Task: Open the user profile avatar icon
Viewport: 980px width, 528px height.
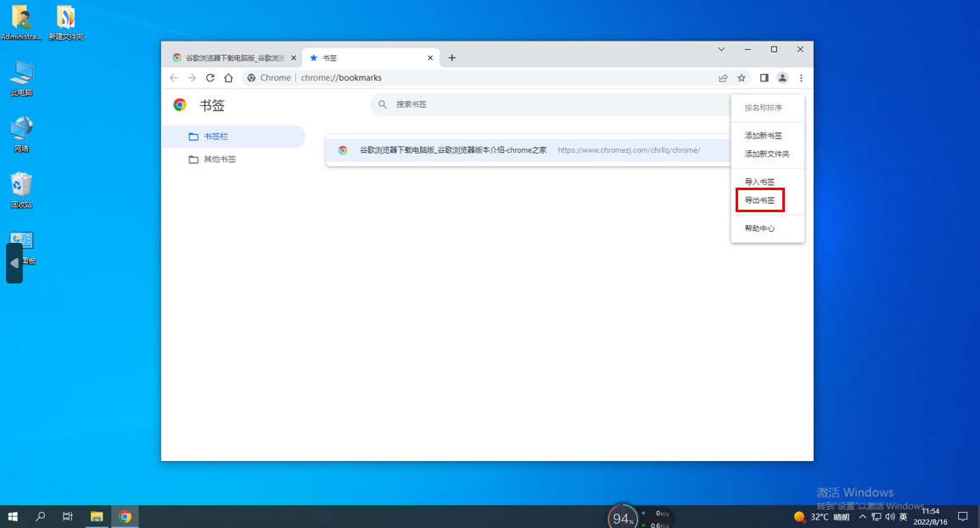Action: [782, 78]
